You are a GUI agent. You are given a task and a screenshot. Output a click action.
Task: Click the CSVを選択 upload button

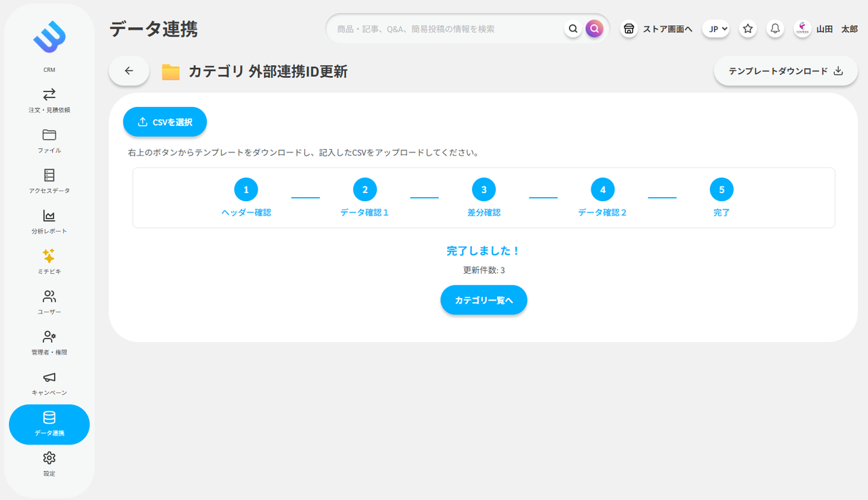164,122
